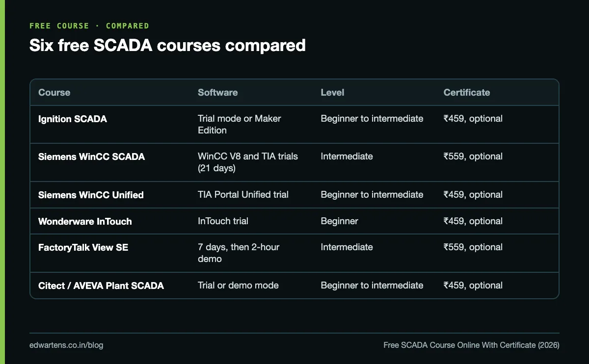Click the level cell in the WinCC Unified row
Image resolution: width=589 pixels, height=364 pixels.
(x=372, y=194)
